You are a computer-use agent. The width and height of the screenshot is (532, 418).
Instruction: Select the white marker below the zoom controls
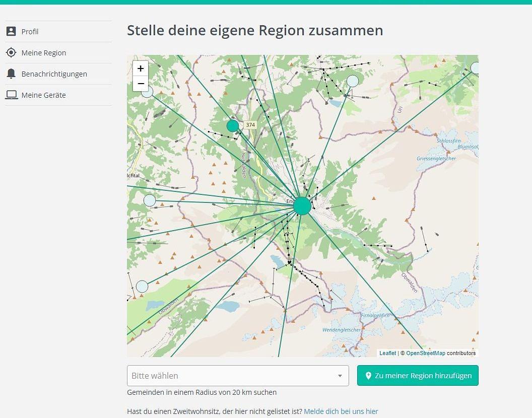(147, 93)
